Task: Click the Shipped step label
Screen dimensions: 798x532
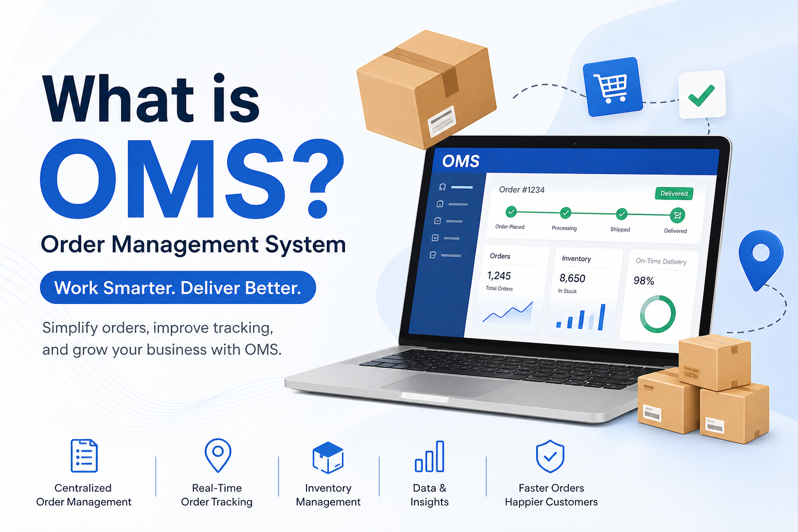Action: [620, 229]
